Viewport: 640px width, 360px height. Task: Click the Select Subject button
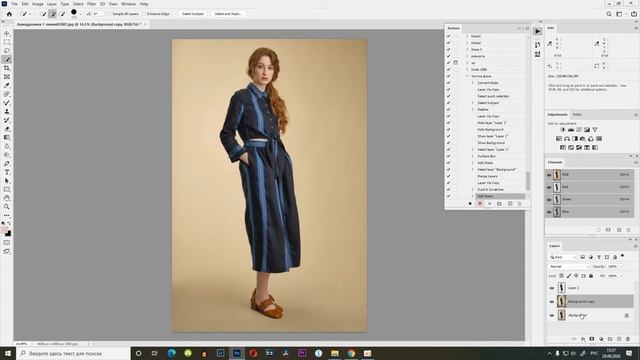tap(193, 14)
